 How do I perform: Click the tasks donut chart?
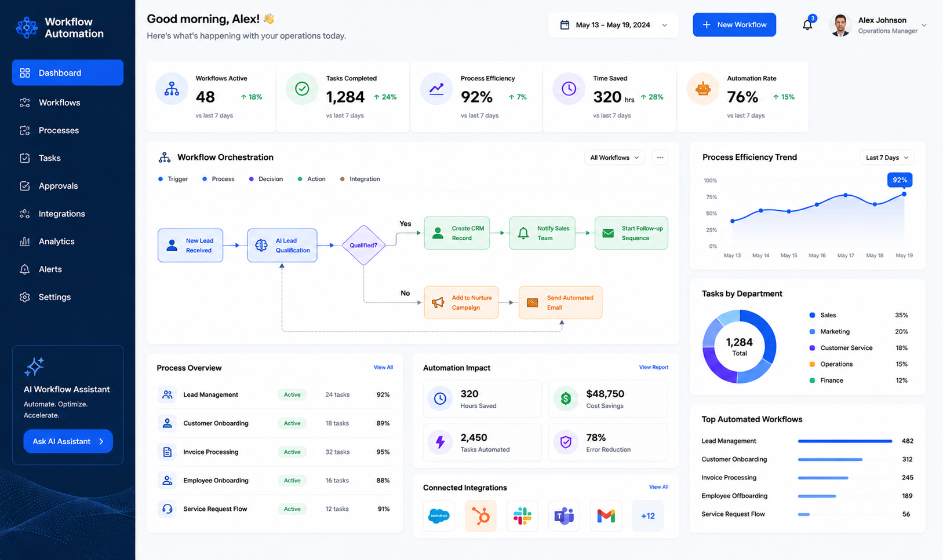pos(740,346)
